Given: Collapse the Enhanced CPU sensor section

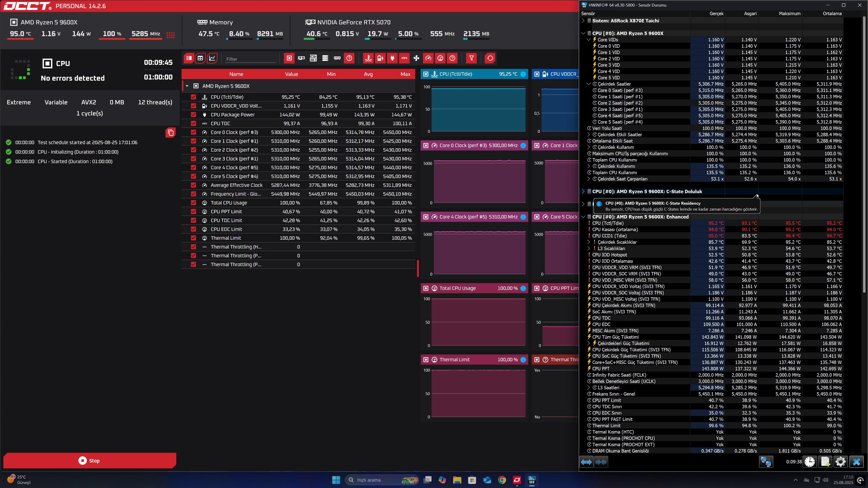Looking at the screenshot, I should 583,217.
